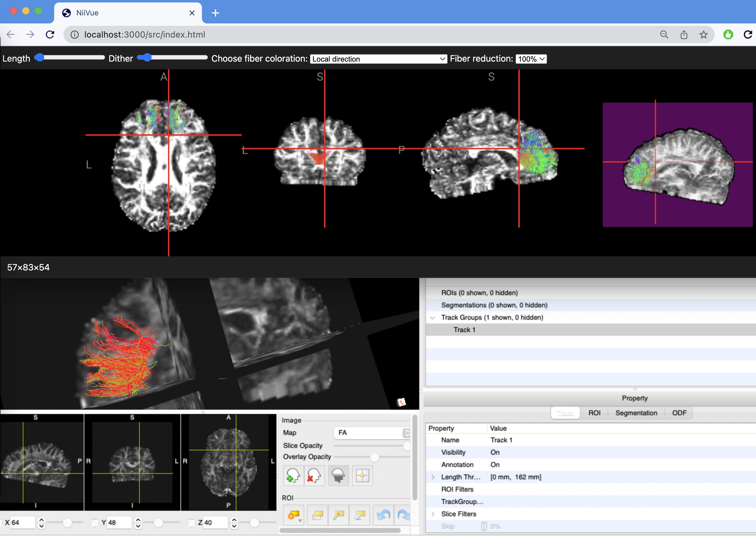Select the ROI pencil editing icon
Viewport: 756px width, 536px height.
pos(339,515)
